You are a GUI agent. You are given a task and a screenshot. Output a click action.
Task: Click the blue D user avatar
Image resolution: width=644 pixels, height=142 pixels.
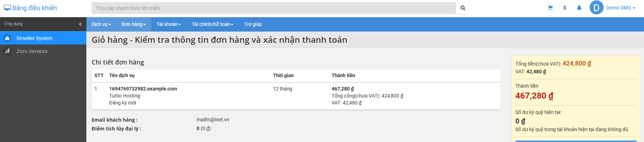[596, 8]
